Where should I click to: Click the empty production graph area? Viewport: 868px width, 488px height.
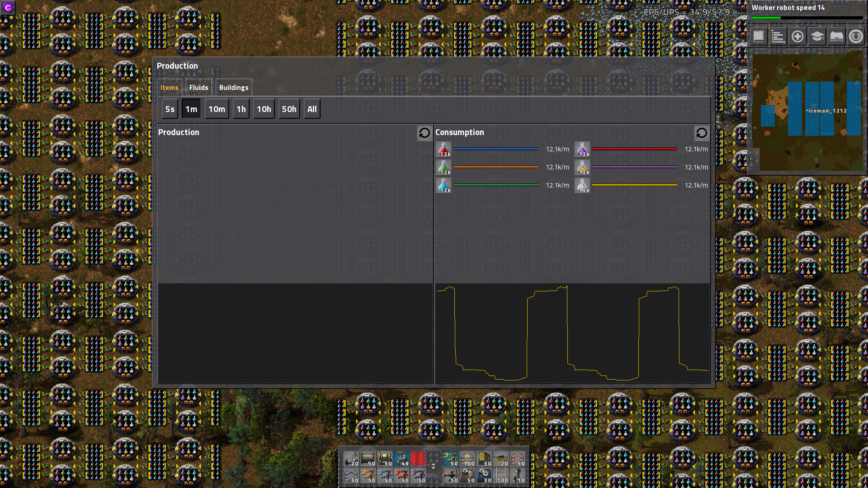click(x=295, y=333)
